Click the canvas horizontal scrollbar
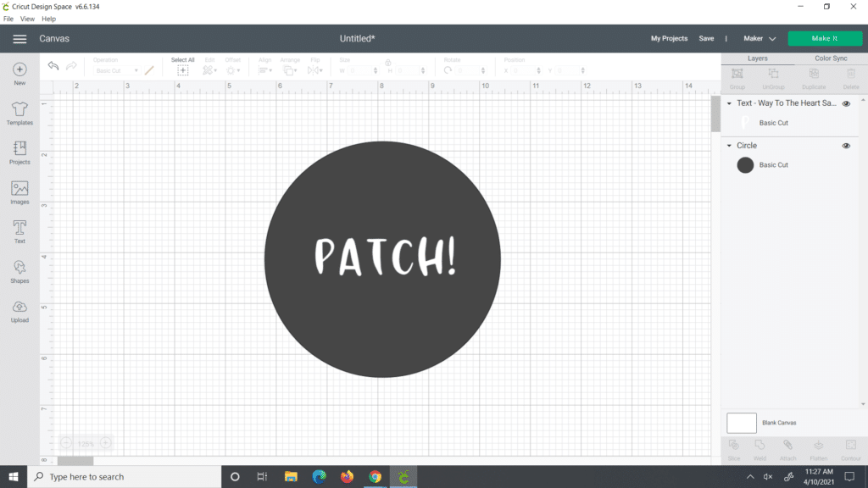This screenshot has width=868, height=488. pos(75,461)
